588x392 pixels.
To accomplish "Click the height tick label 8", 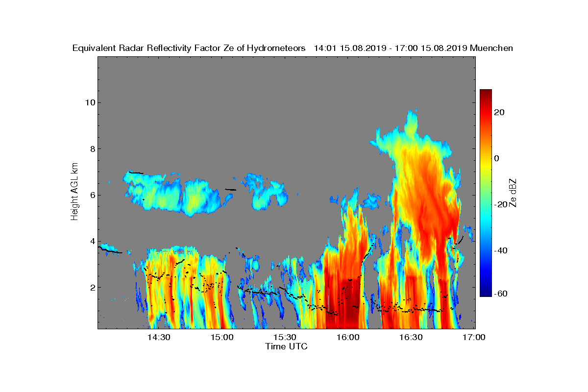I will pyautogui.click(x=92, y=149).
